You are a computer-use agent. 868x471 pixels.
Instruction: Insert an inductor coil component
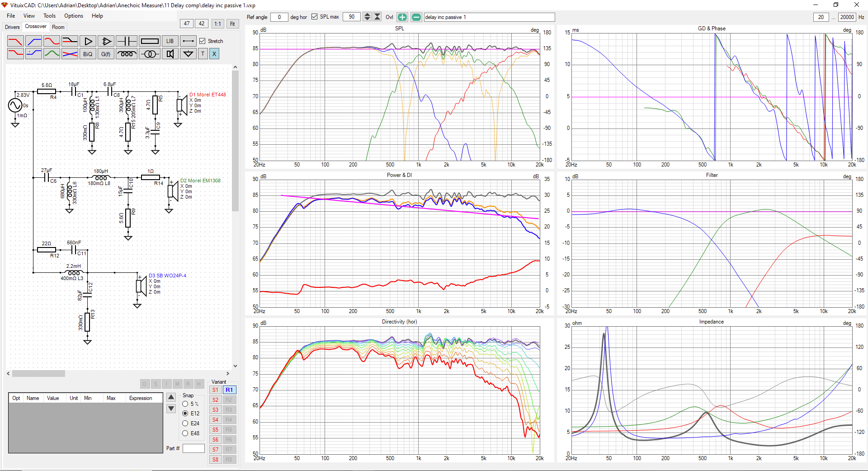[126, 54]
